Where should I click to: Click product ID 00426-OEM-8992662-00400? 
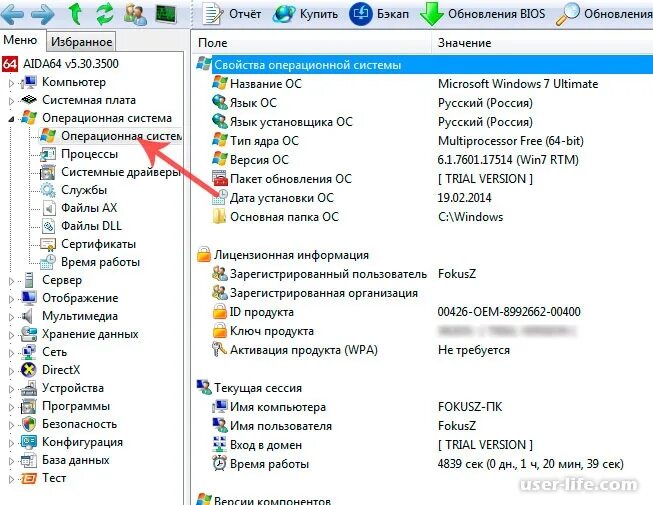pyautogui.click(x=509, y=312)
